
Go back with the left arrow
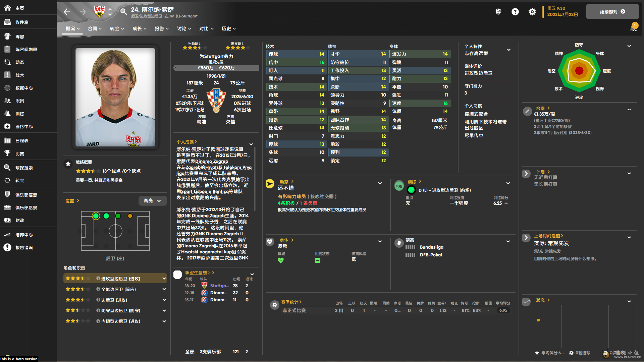67,12
